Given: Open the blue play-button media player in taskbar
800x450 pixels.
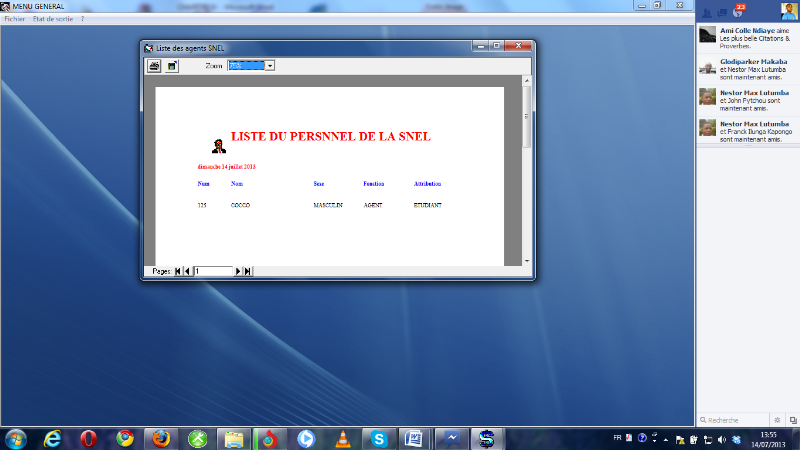Looking at the screenshot, I should pyautogui.click(x=306, y=439).
